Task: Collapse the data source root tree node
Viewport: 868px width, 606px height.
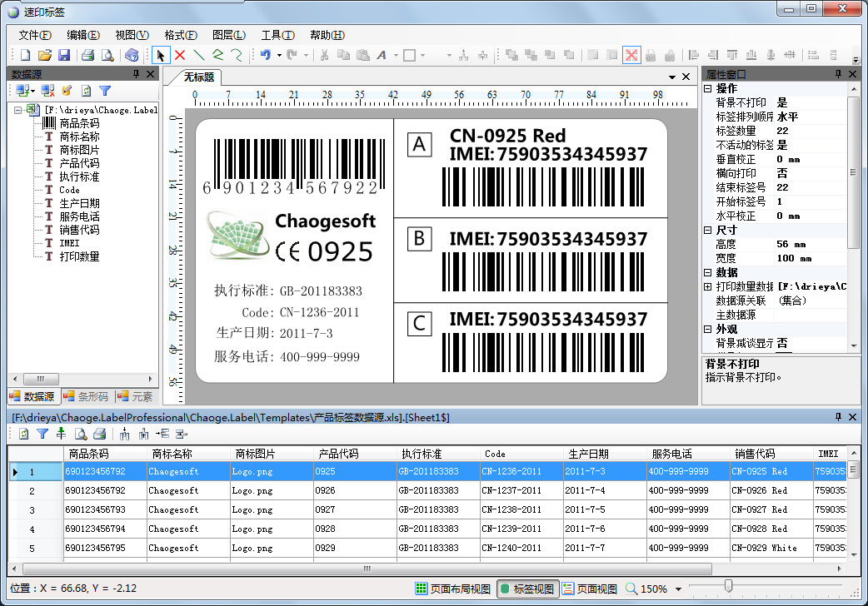Action: (18, 110)
